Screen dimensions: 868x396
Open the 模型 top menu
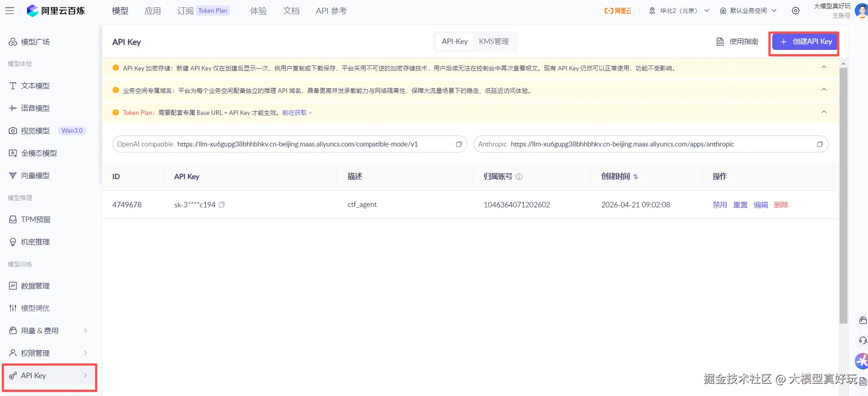coord(120,11)
